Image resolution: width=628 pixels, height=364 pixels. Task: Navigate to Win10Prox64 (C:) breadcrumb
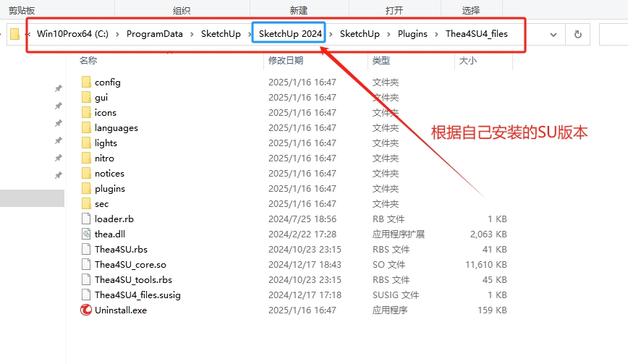pos(72,34)
